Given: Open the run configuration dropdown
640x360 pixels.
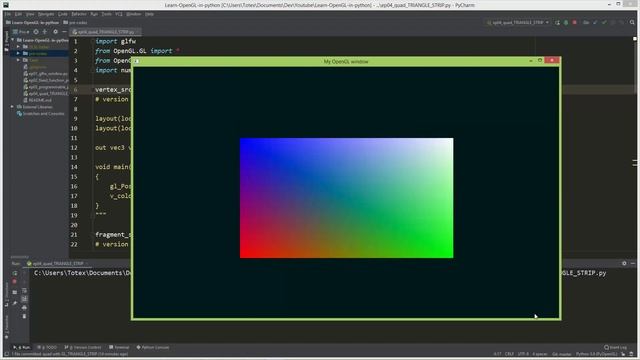Looking at the screenshot, I should tap(518, 22).
